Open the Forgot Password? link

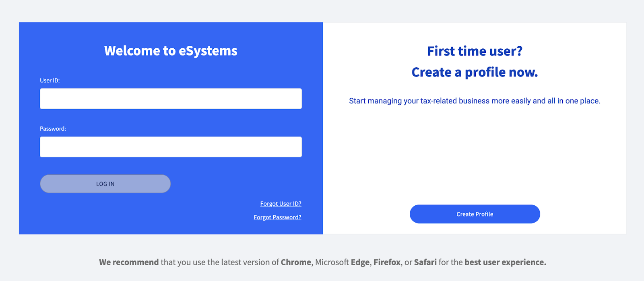tap(277, 217)
